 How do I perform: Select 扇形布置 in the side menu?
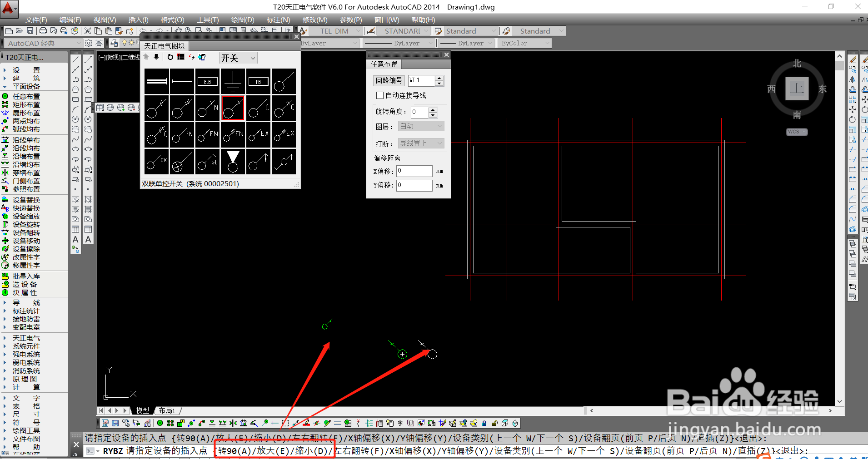point(26,113)
